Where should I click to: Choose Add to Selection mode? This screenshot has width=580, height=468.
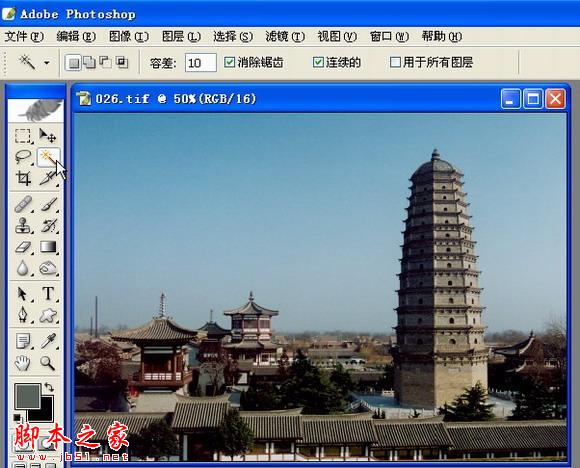[x=89, y=63]
